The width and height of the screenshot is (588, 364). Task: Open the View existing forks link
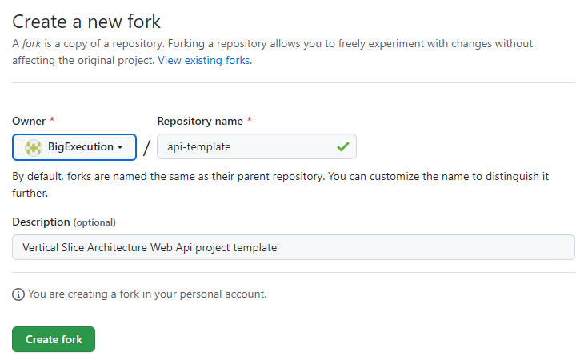pyautogui.click(x=204, y=60)
